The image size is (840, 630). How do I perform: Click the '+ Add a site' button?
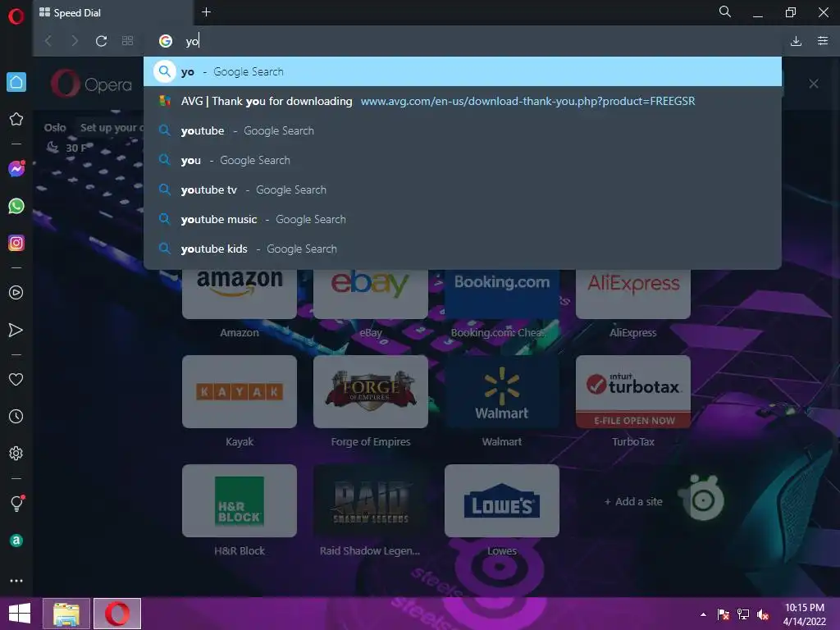[633, 501]
